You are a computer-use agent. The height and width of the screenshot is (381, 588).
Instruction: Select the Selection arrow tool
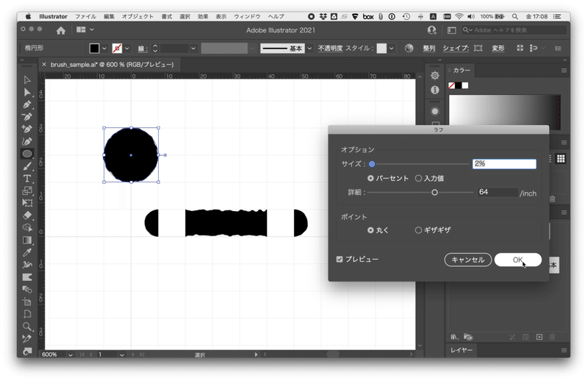27,80
